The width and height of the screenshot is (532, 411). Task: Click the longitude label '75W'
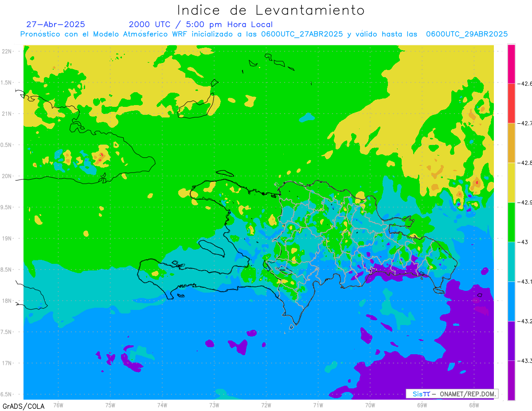pos(110,404)
